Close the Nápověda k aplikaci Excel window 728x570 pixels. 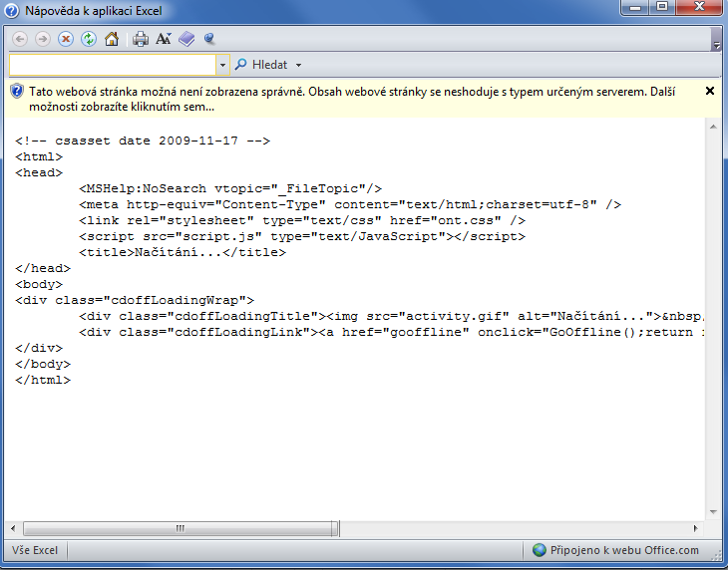(700, 8)
